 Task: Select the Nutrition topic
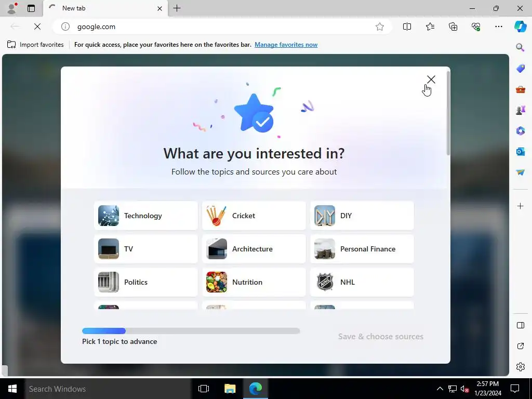(254, 282)
